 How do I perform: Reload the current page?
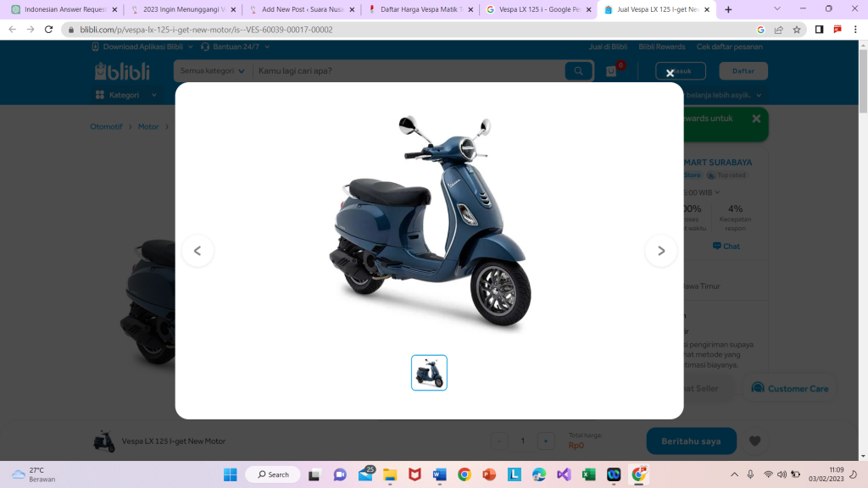pyautogui.click(x=48, y=30)
